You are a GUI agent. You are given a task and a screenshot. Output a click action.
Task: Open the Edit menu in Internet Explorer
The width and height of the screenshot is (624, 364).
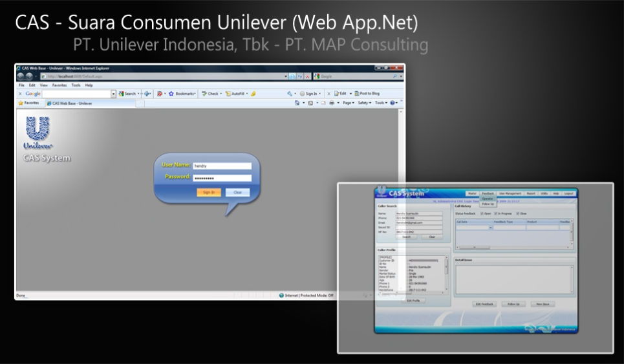(x=32, y=85)
